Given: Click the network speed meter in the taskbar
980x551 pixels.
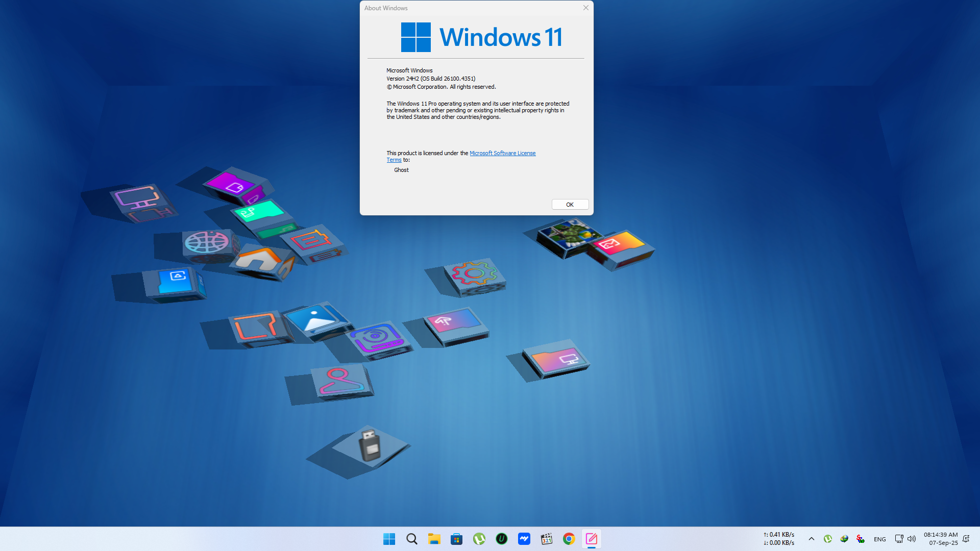Looking at the screenshot, I should [779, 539].
